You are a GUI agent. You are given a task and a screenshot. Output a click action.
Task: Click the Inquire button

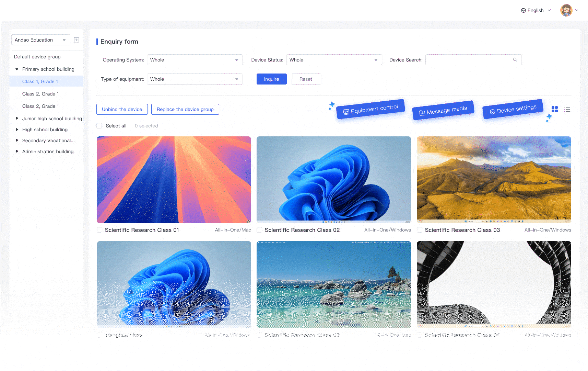coord(272,79)
